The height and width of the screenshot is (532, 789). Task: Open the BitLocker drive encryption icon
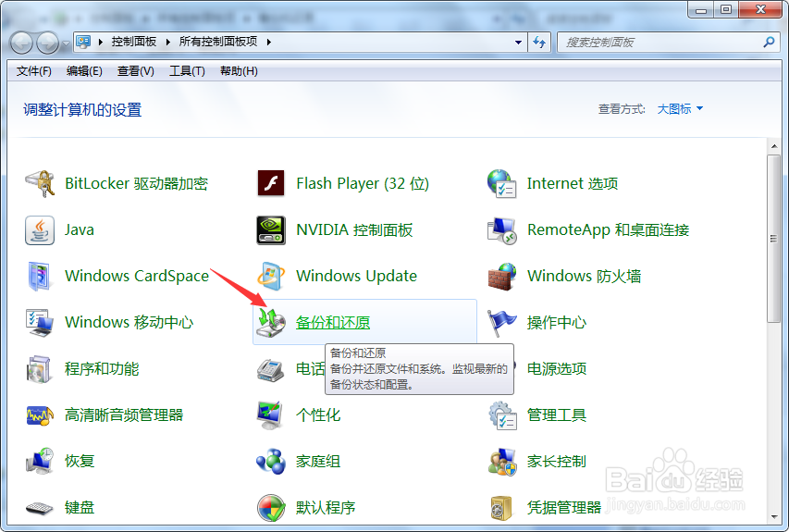(40, 184)
